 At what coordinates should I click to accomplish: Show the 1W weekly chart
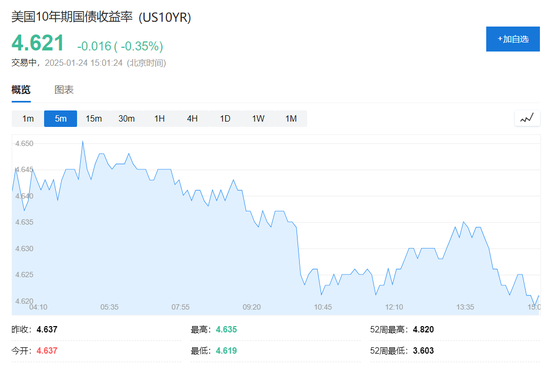(258, 119)
